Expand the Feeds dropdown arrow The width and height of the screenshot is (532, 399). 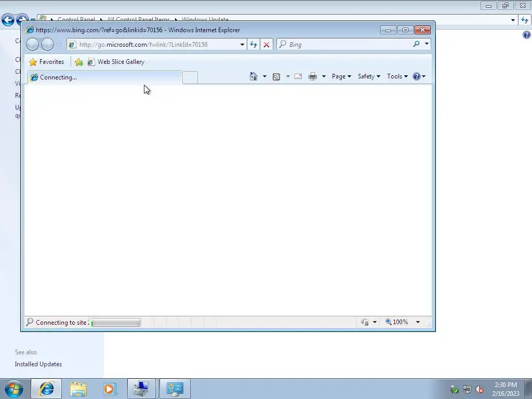(x=288, y=76)
